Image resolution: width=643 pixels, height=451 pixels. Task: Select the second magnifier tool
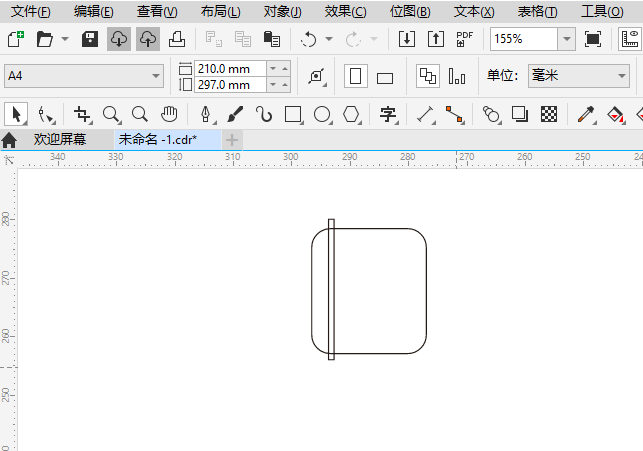(x=140, y=114)
